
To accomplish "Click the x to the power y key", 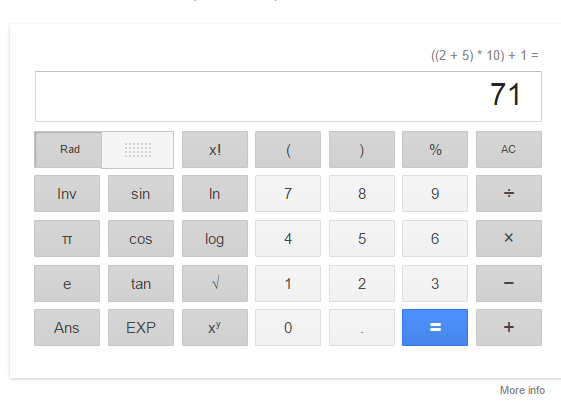I will 215,327.
